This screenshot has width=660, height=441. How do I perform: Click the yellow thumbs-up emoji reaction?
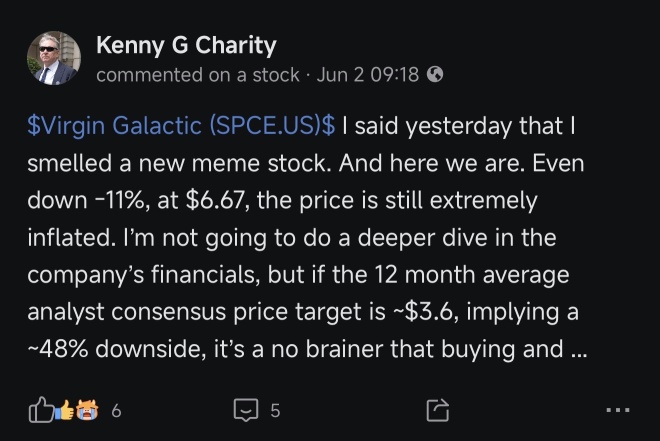(x=66, y=410)
